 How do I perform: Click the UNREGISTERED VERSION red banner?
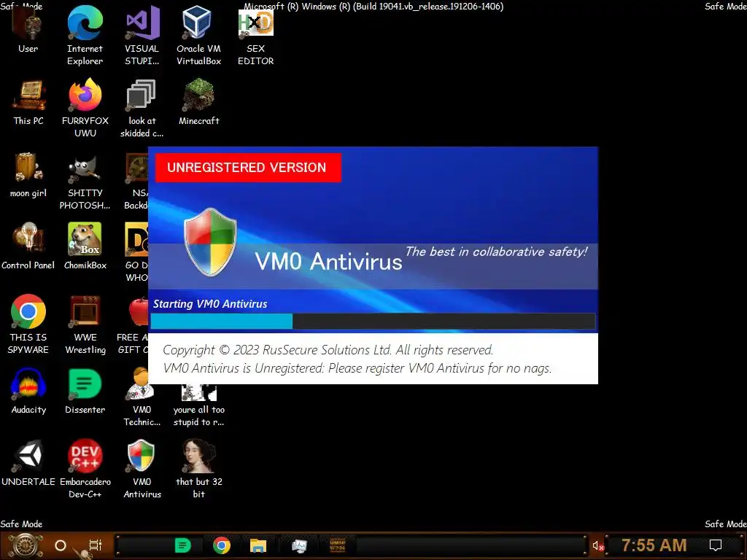coord(248,168)
